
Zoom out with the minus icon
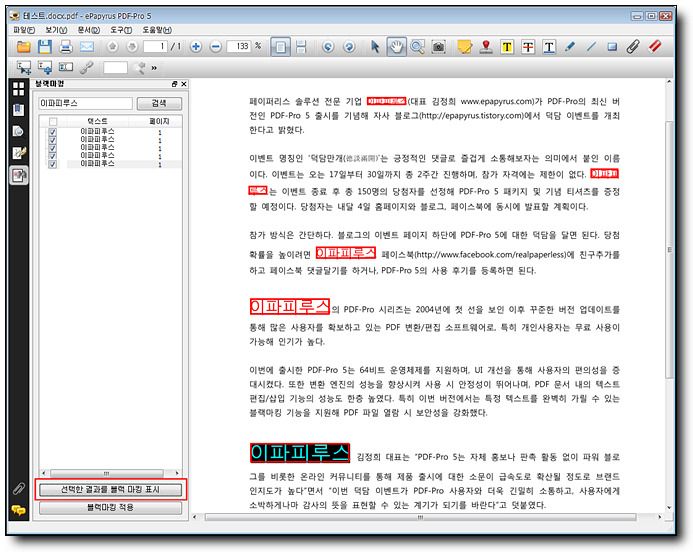click(x=215, y=46)
